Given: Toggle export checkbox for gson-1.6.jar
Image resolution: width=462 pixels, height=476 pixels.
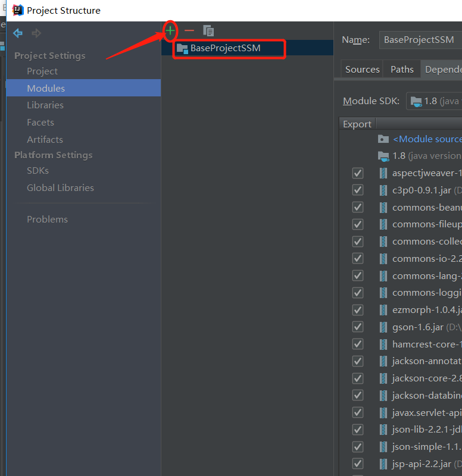Looking at the screenshot, I should tap(358, 327).
